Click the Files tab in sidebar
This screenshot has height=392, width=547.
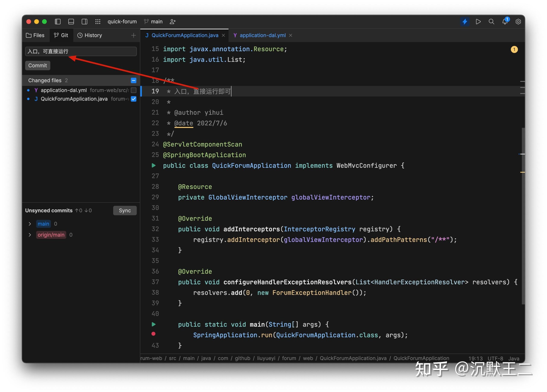tap(36, 35)
